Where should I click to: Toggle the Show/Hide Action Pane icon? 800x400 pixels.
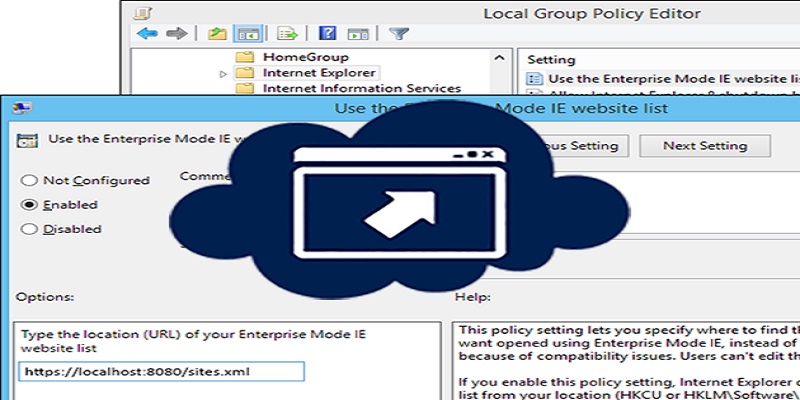(358, 34)
